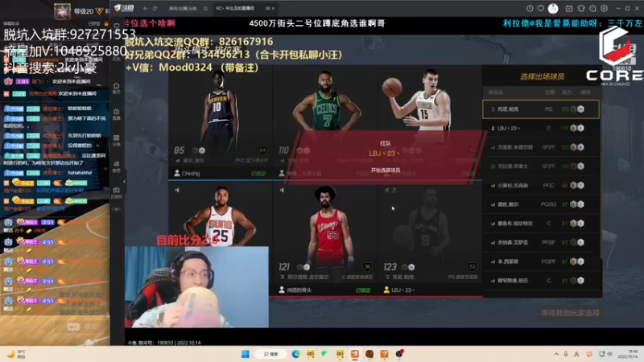Click the 肉团的骨头 username under the Chicago card
644x362 pixels.
(x=299, y=290)
